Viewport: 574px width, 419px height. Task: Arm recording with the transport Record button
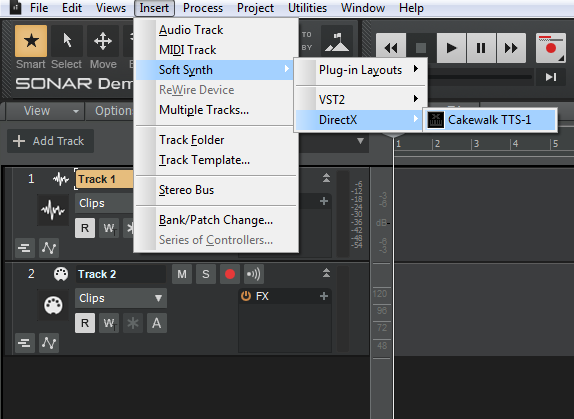point(551,48)
